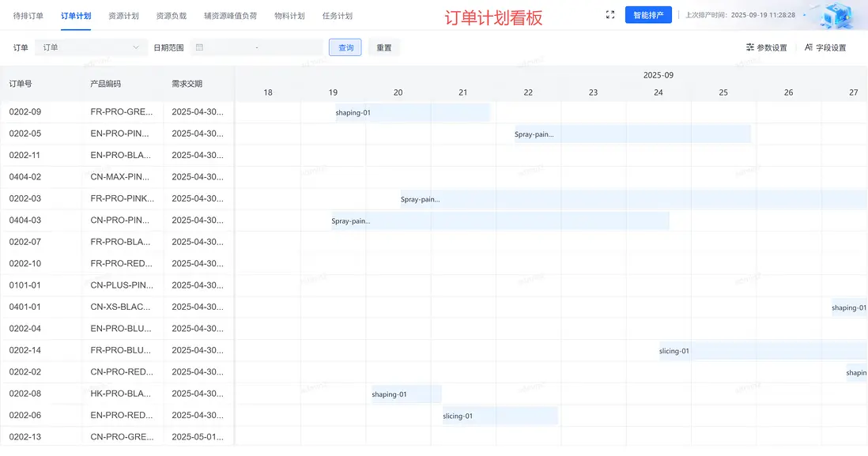Image resolution: width=868 pixels, height=456 pixels.
Task: Click the 3D cube graphic at top right
Action: (x=836, y=15)
